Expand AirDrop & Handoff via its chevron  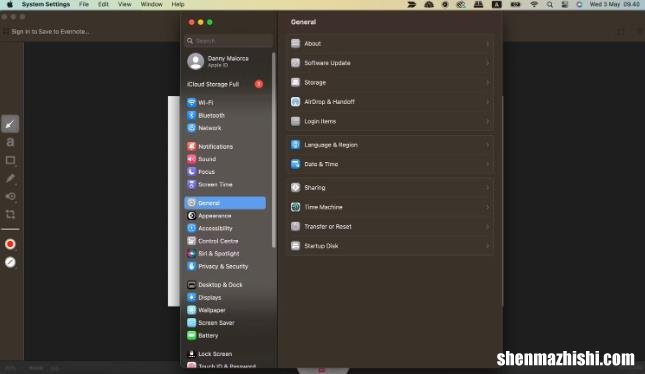tap(487, 102)
